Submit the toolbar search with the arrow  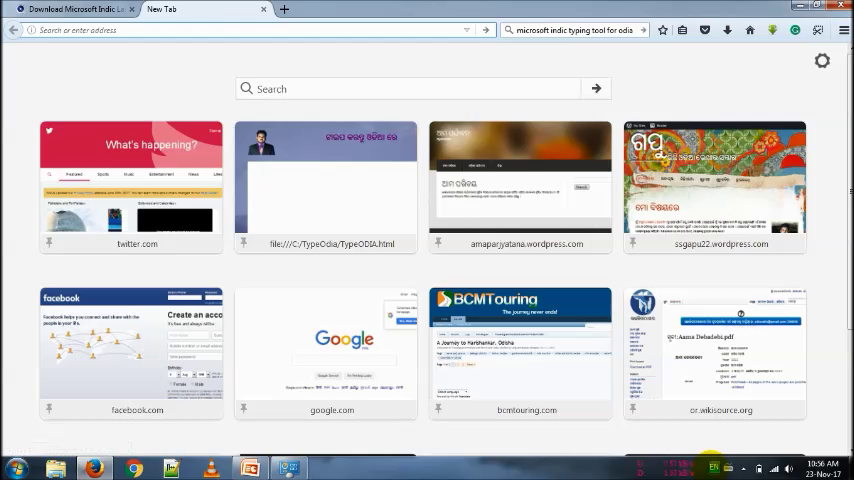tap(643, 30)
